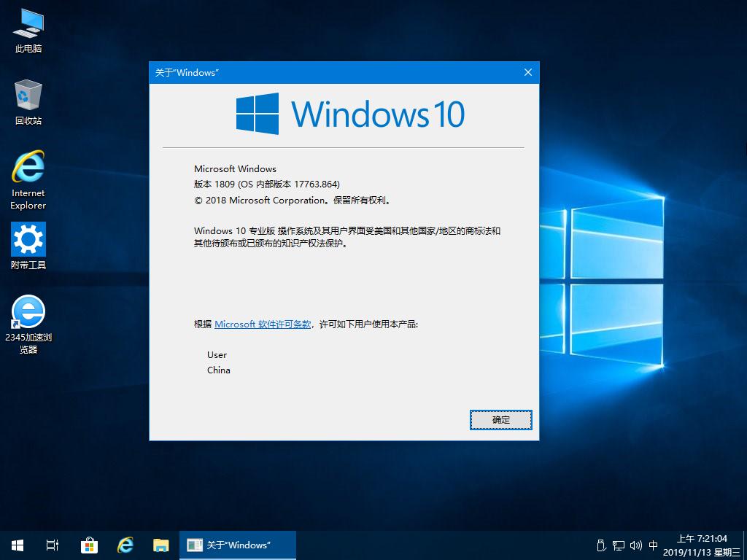This screenshot has width=747, height=560.
Task: Click the Windows 10 专业版 description text
Action: (347, 237)
